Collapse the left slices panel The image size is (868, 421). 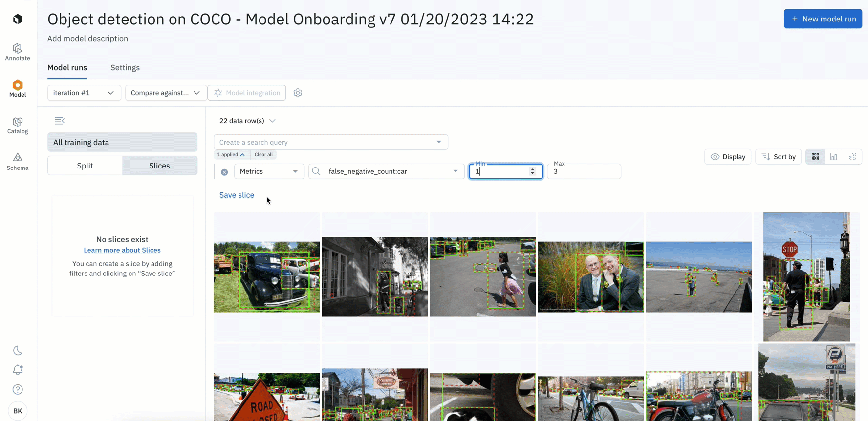[x=59, y=121]
